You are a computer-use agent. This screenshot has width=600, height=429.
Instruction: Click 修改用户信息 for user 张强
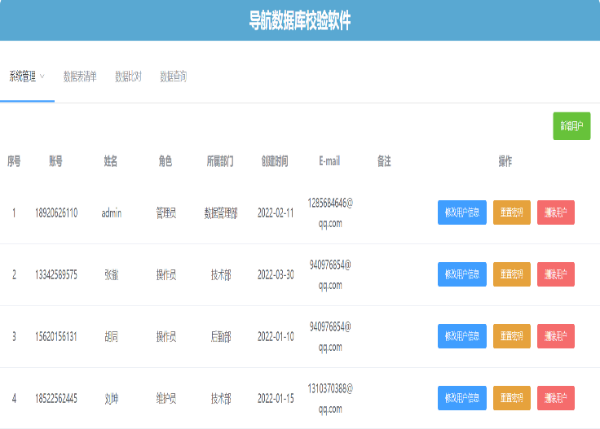462,274
